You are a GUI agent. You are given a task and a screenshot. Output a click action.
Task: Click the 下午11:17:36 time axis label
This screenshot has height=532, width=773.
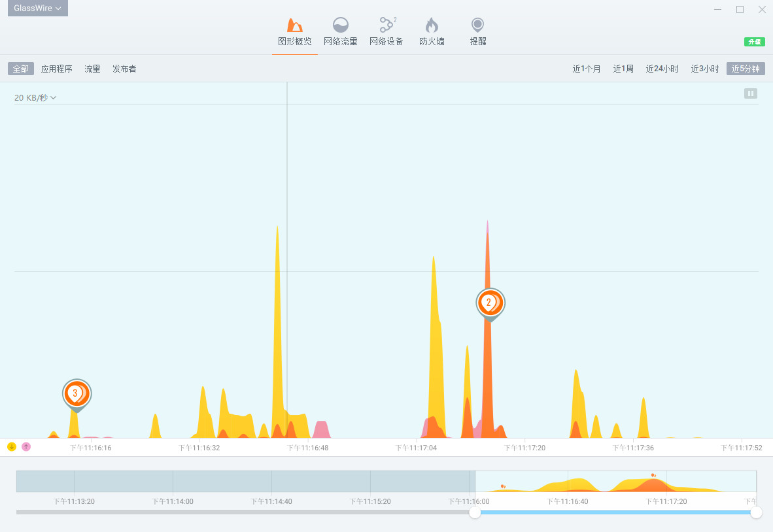(x=633, y=448)
